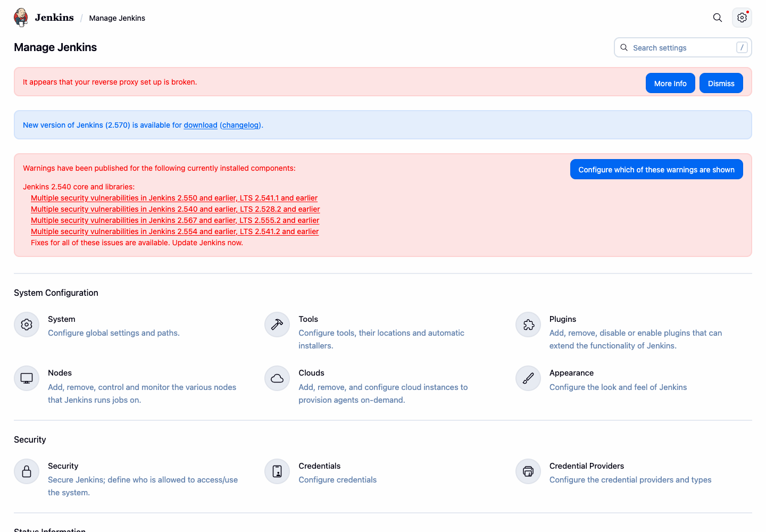Click Manage Jenkins breadcrumb

[x=117, y=18]
